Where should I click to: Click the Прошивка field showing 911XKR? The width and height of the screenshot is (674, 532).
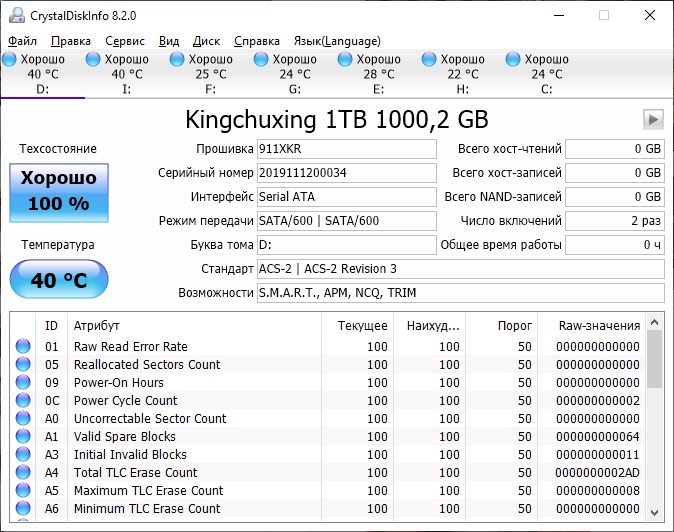[347, 149]
